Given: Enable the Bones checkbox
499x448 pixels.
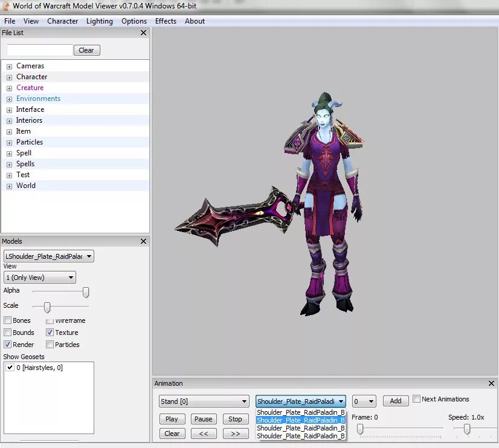Looking at the screenshot, I should 8,320.
